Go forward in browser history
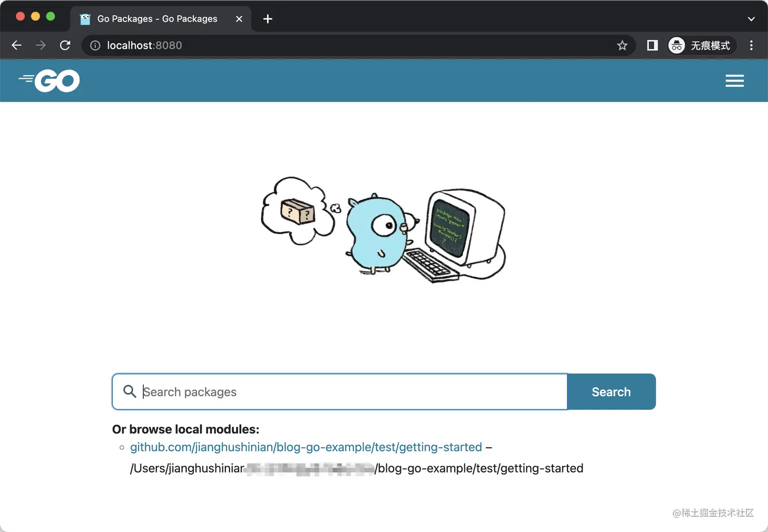This screenshot has width=768, height=532. pyautogui.click(x=41, y=45)
